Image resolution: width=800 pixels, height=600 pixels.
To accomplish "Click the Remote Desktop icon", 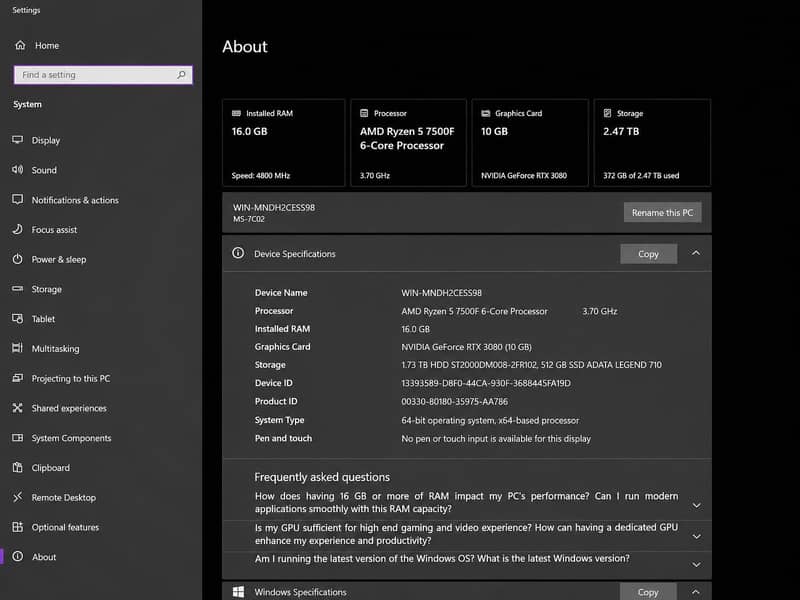I will [x=17, y=497].
